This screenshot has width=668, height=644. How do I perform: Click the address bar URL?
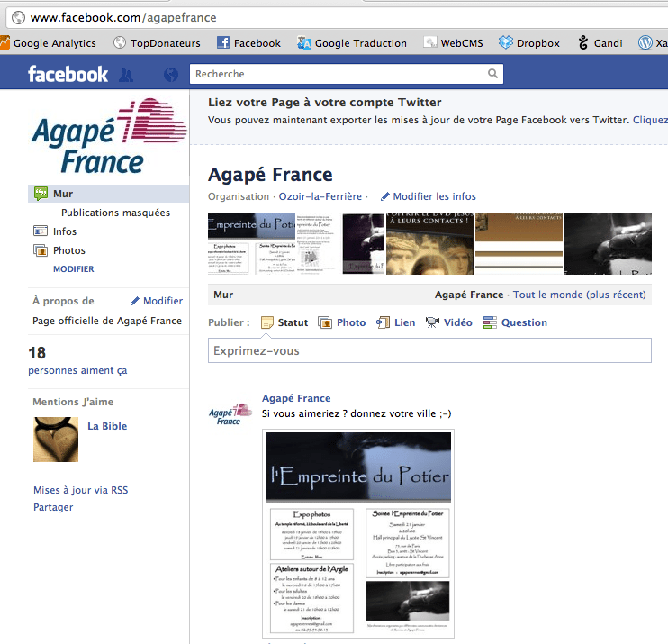point(123,17)
